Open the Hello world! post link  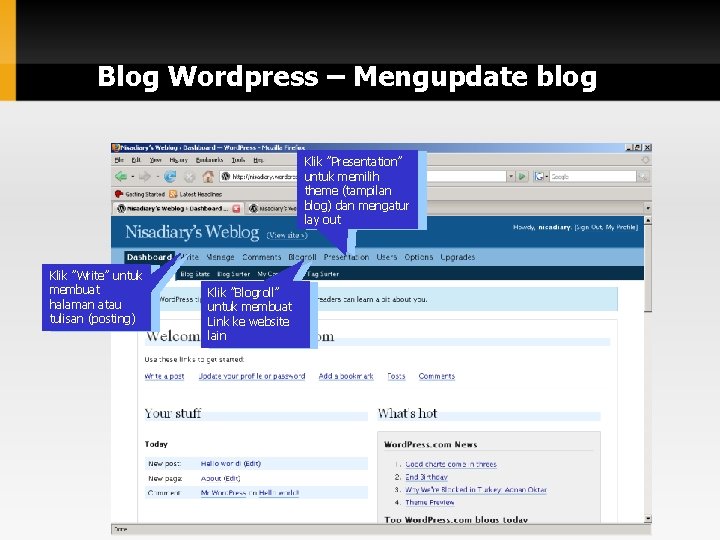(x=221, y=464)
